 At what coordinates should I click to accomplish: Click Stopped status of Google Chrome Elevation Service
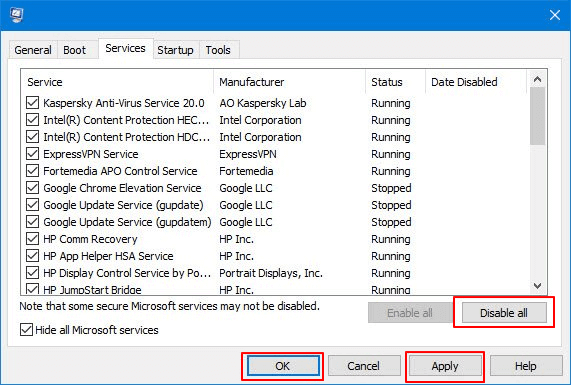click(391, 188)
